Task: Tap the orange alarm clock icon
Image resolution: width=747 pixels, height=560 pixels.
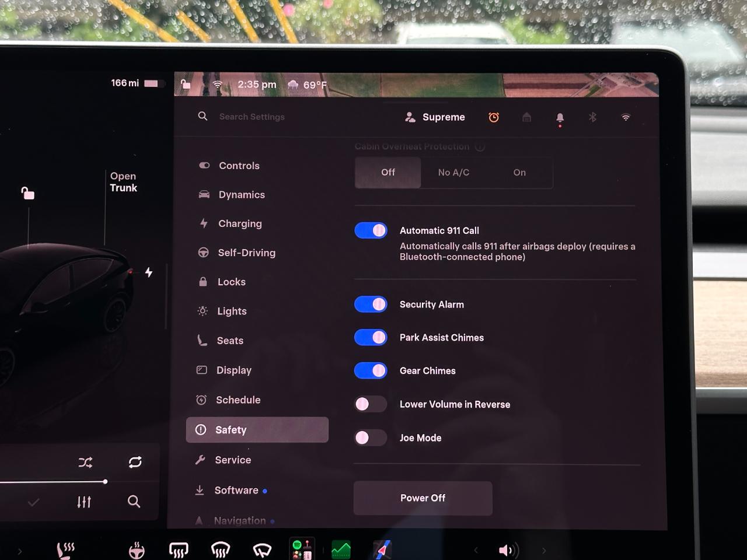Action: click(494, 117)
